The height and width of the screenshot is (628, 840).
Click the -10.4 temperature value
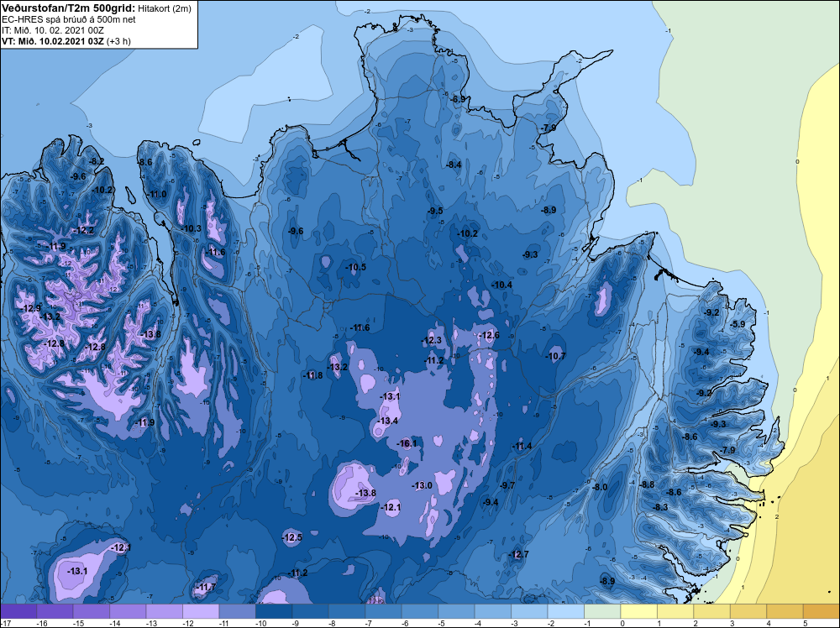coord(502,285)
